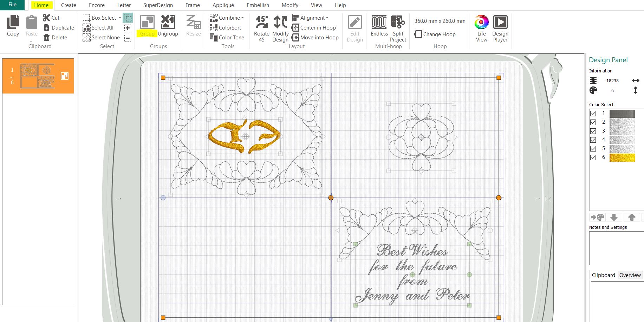Open the Appliqué tab
This screenshot has height=322, width=644.
click(223, 5)
